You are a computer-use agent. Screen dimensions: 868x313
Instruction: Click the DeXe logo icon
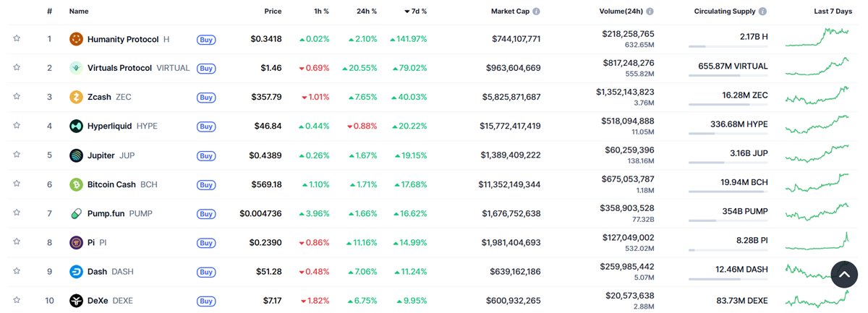pyautogui.click(x=76, y=301)
